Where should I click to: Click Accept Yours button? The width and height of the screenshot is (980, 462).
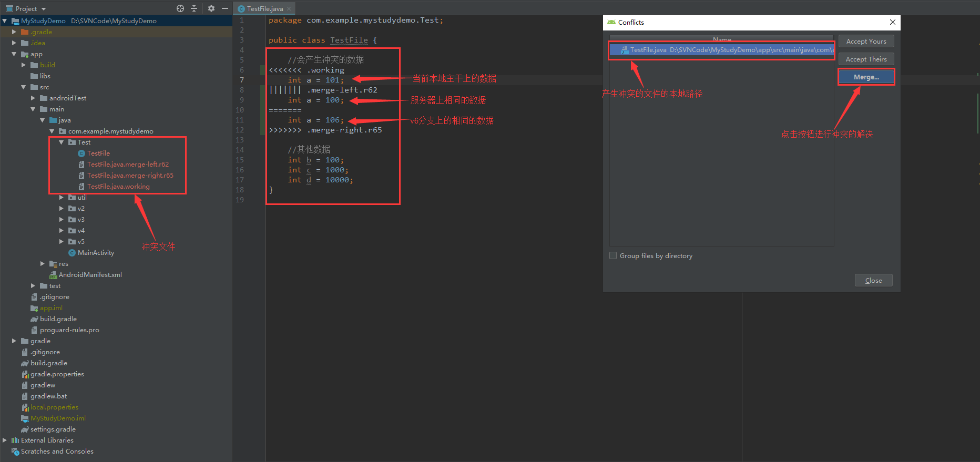(866, 42)
